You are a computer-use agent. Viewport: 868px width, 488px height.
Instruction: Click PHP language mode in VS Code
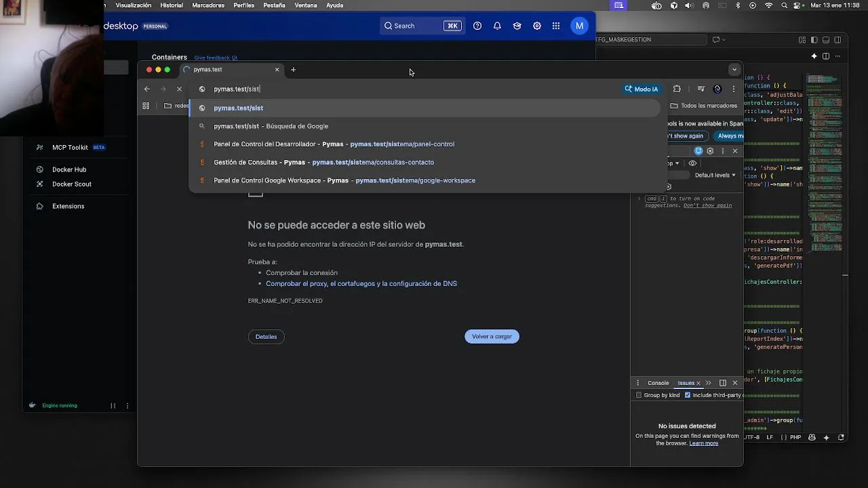(x=795, y=438)
